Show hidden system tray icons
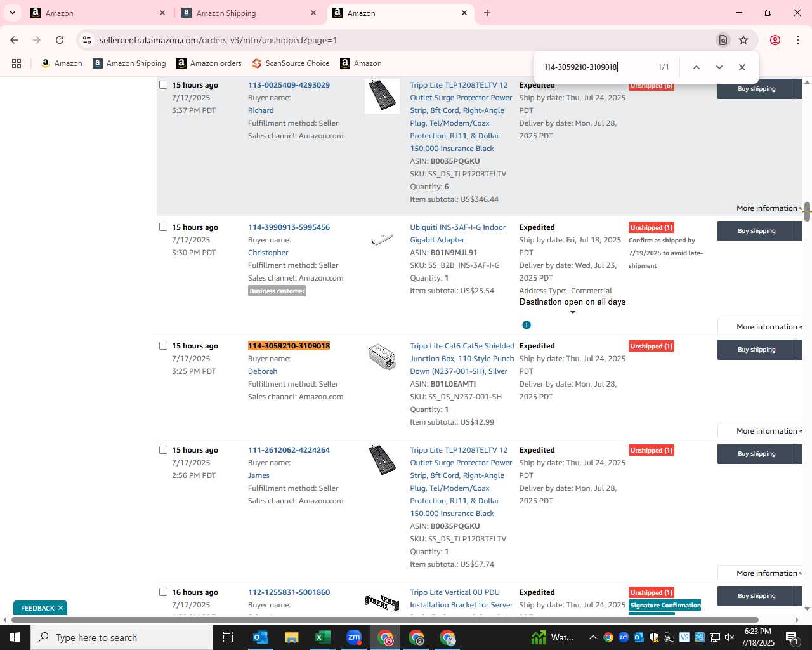Image resolution: width=812 pixels, height=650 pixels. [x=593, y=637]
